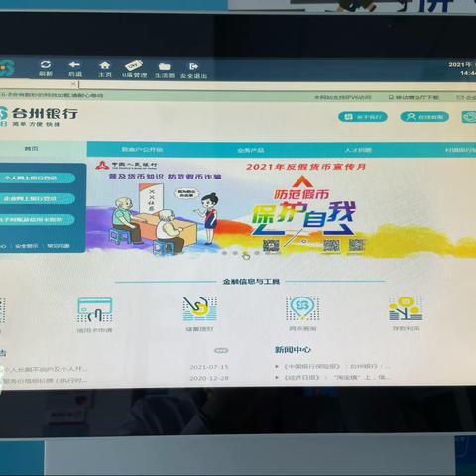Open the IPv6 access notice link in the top strip
The image size is (476, 476).
pyautogui.click(x=342, y=97)
